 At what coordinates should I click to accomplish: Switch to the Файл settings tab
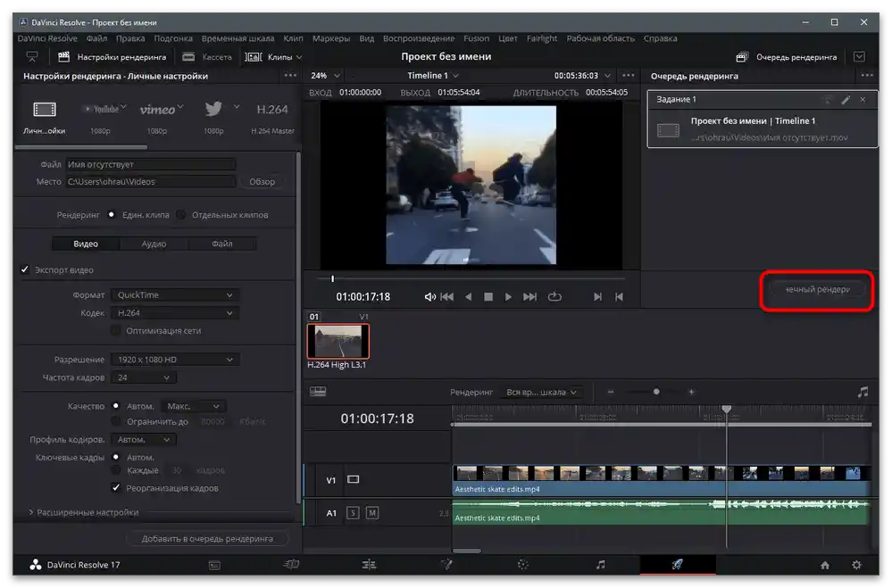221,244
